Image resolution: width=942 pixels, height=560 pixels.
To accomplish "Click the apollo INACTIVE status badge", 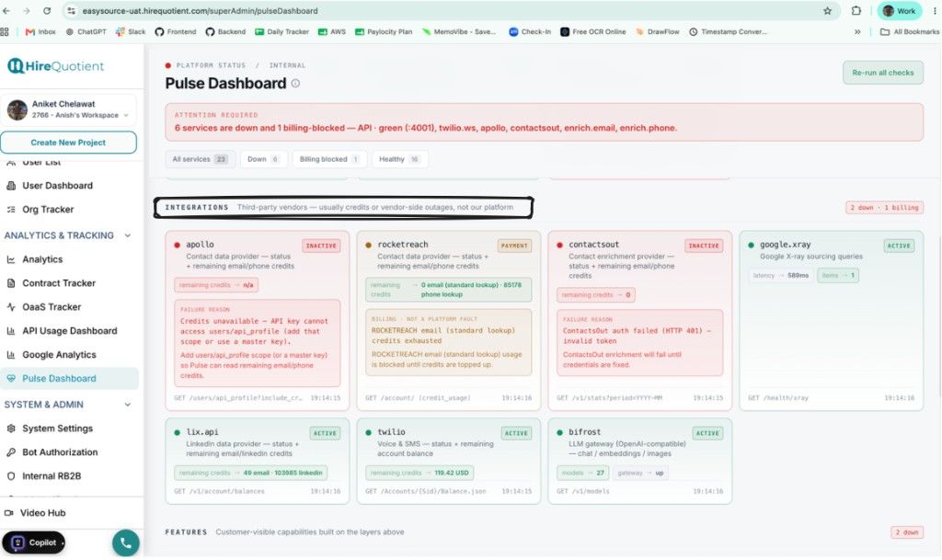I will click(321, 246).
